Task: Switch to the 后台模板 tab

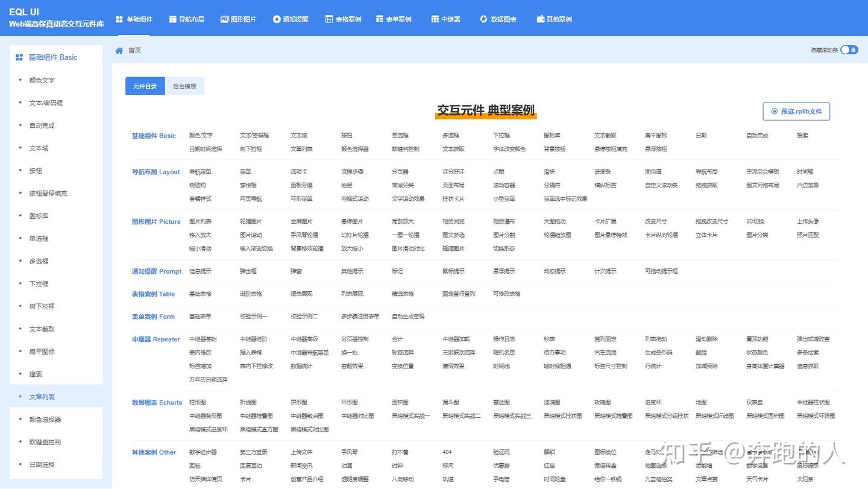Action: 184,86
